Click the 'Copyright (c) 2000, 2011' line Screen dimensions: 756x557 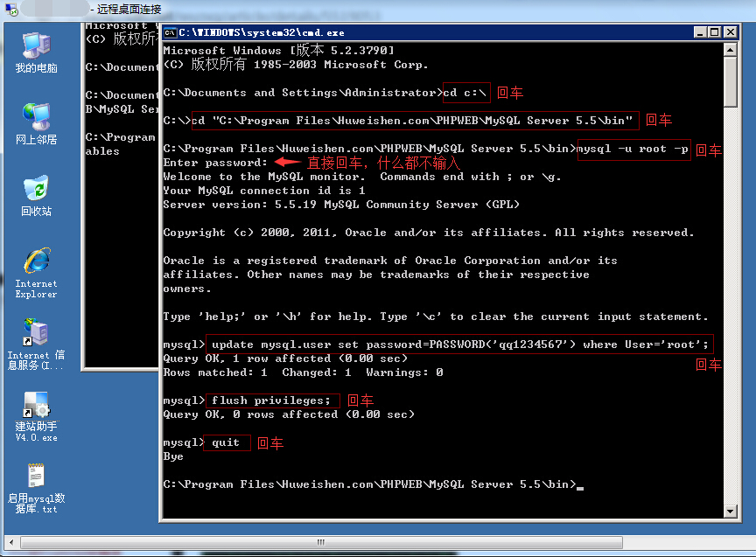(x=429, y=233)
